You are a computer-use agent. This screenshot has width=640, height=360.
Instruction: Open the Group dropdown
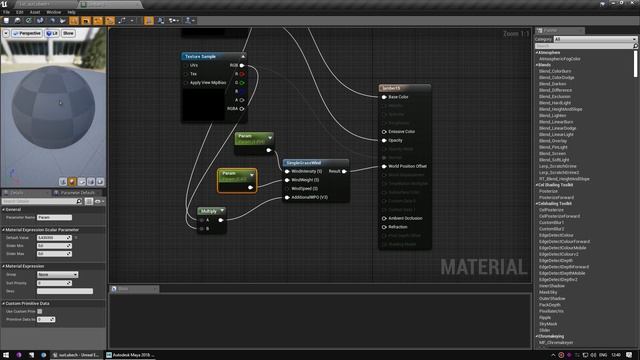point(57,275)
